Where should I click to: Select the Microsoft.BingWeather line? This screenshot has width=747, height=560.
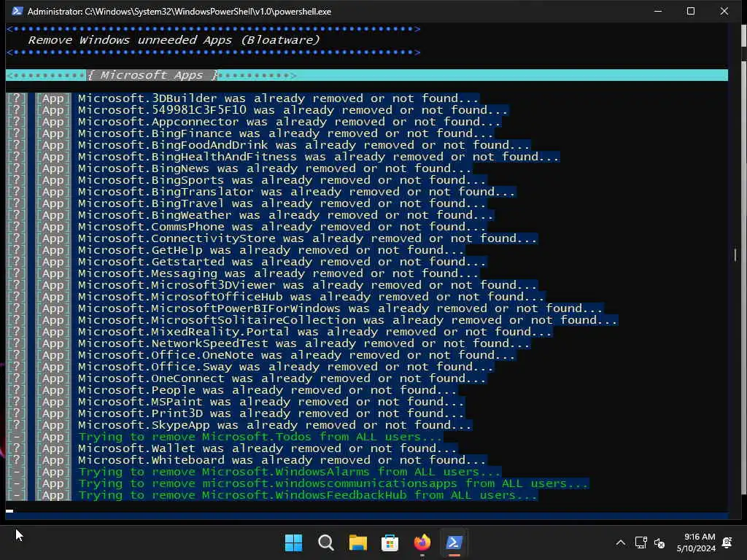pyautogui.click(x=285, y=215)
